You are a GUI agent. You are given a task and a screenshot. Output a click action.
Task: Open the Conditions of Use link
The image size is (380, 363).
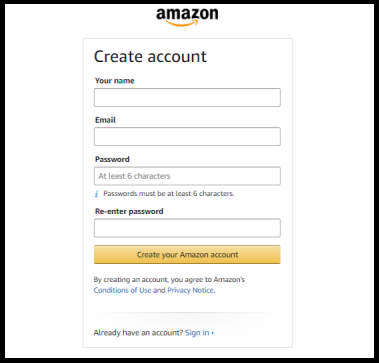[x=122, y=290]
